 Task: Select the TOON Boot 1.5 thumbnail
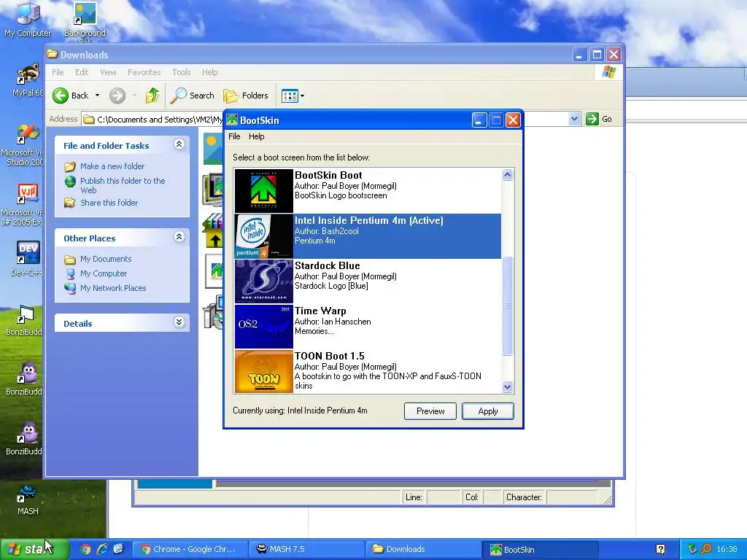pyautogui.click(x=263, y=371)
